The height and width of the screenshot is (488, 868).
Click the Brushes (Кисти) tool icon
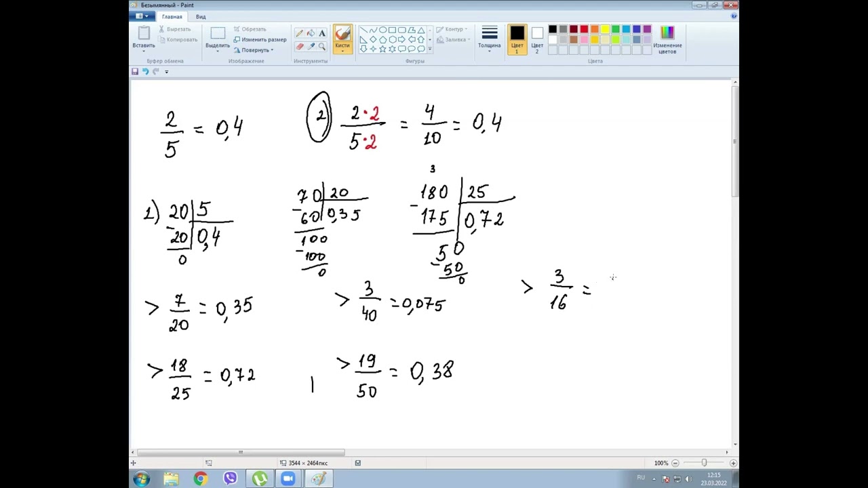pyautogui.click(x=342, y=33)
